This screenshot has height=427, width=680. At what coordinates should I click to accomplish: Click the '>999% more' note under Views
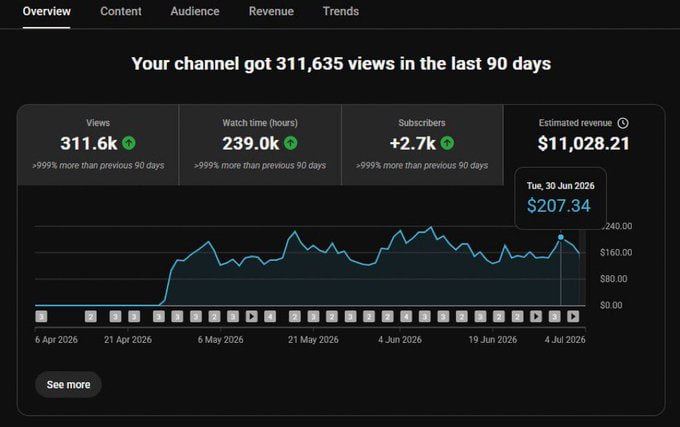98,166
